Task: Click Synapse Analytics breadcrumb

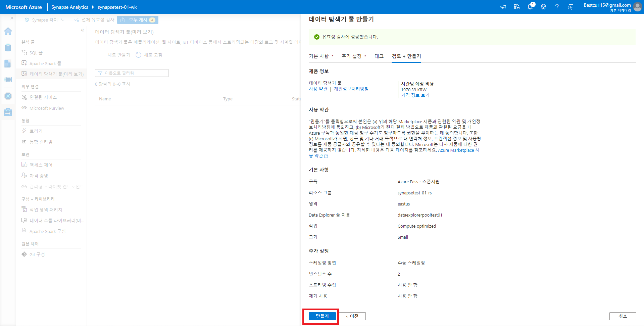Action: tap(69, 7)
